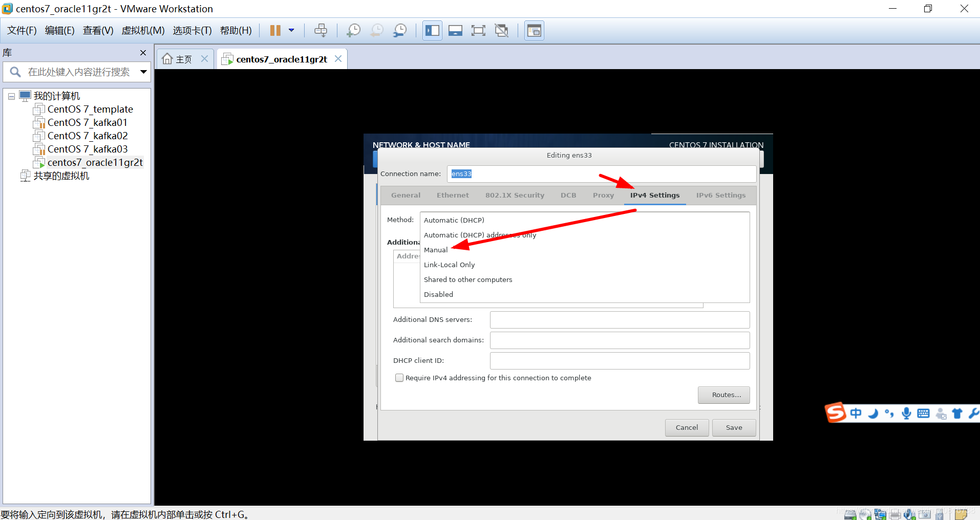The height and width of the screenshot is (520, 980).
Task: Select centos7_oracle11gr2t in the library tree
Action: (x=95, y=163)
